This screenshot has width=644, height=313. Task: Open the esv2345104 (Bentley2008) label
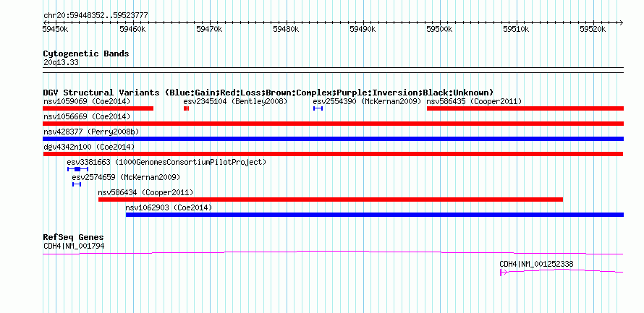[235, 101]
